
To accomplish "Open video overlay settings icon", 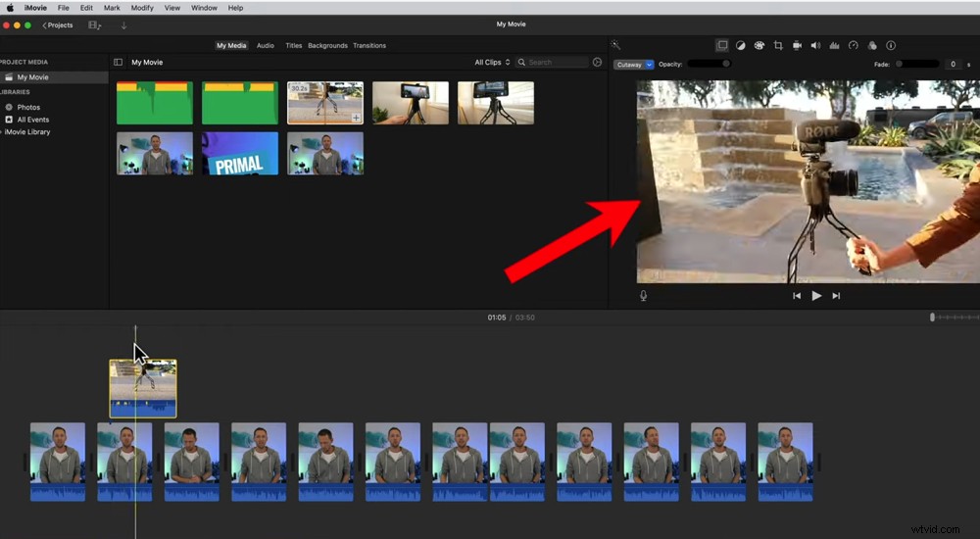I will click(722, 45).
